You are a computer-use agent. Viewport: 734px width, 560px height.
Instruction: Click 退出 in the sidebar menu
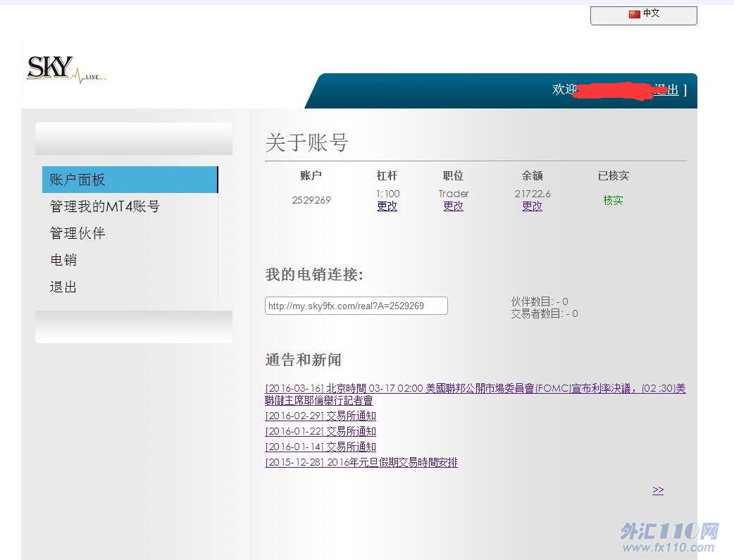coord(63,287)
